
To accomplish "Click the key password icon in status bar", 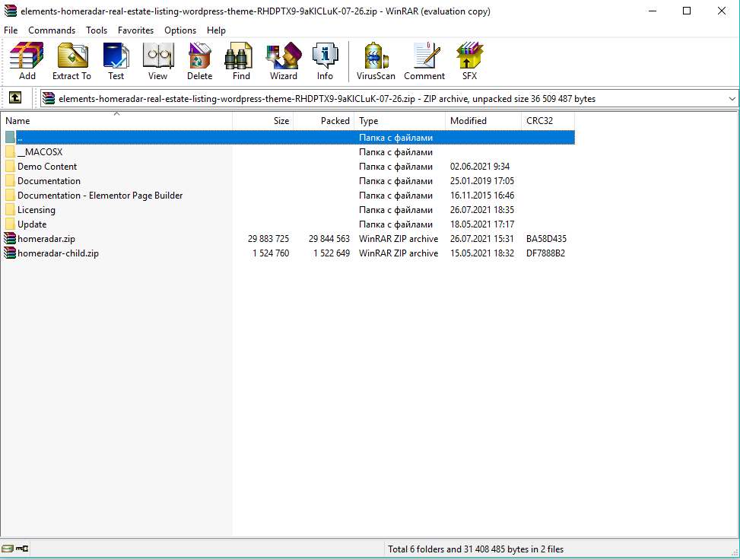I will [22, 549].
